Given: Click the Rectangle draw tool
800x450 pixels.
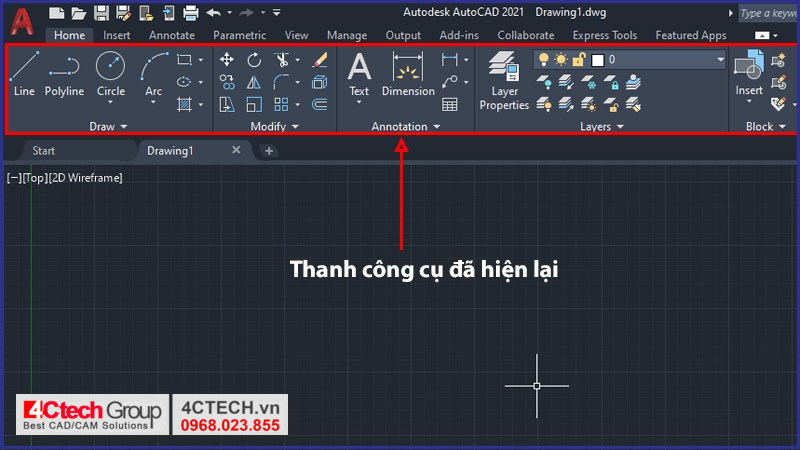Looking at the screenshot, I should [184, 60].
